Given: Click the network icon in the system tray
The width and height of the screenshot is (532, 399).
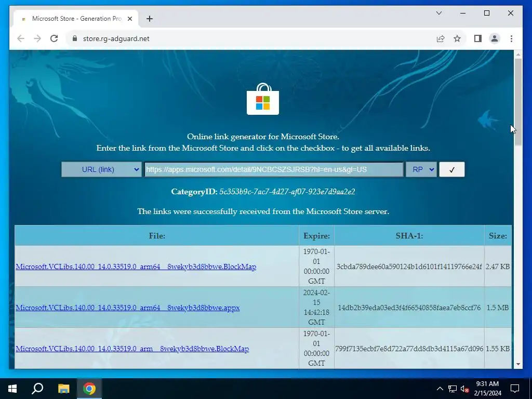Looking at the screenshot, I should click(453, 389).
